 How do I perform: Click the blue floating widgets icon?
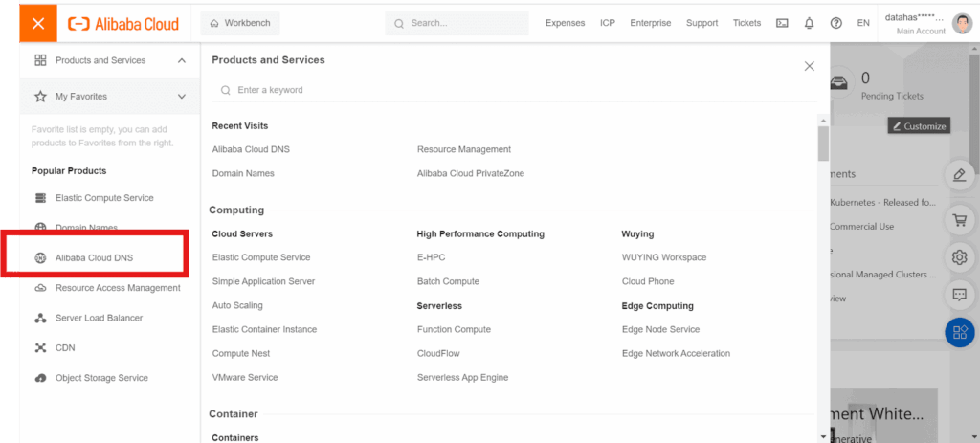pos(959,332)
